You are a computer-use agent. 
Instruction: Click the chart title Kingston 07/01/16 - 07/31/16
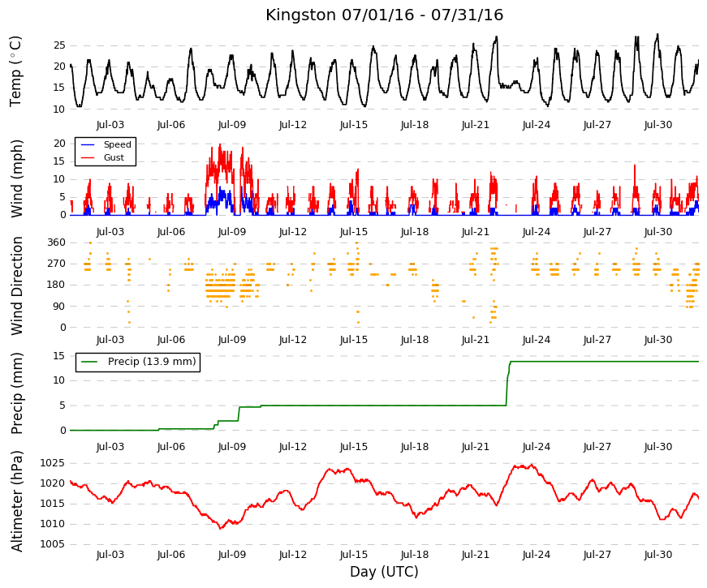coord(384,15)
